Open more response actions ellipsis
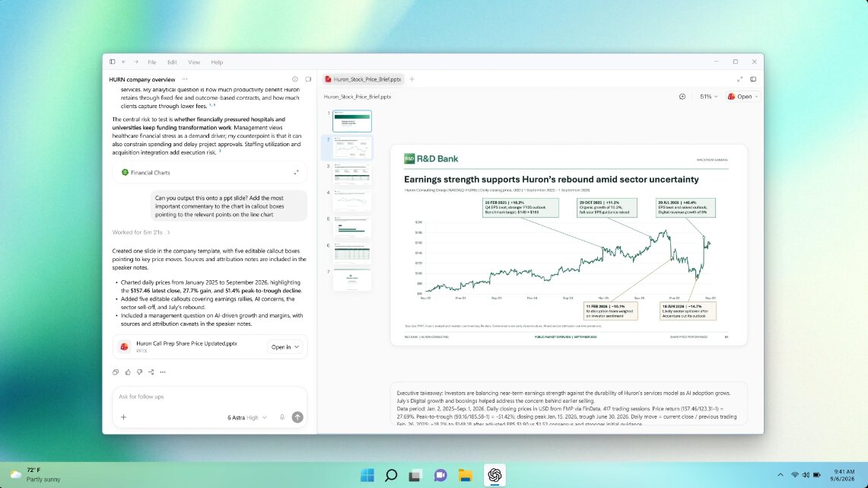Viewport: 868px width, 488px height. point(163,372)
